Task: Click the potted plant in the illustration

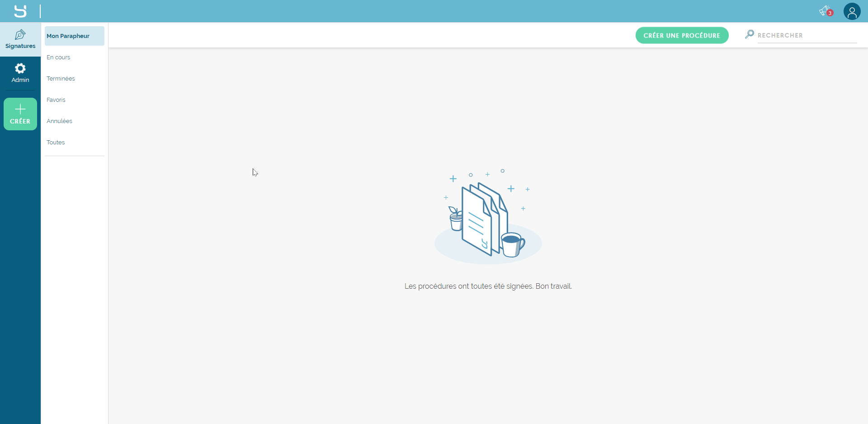Action: (x=456, y=219)
